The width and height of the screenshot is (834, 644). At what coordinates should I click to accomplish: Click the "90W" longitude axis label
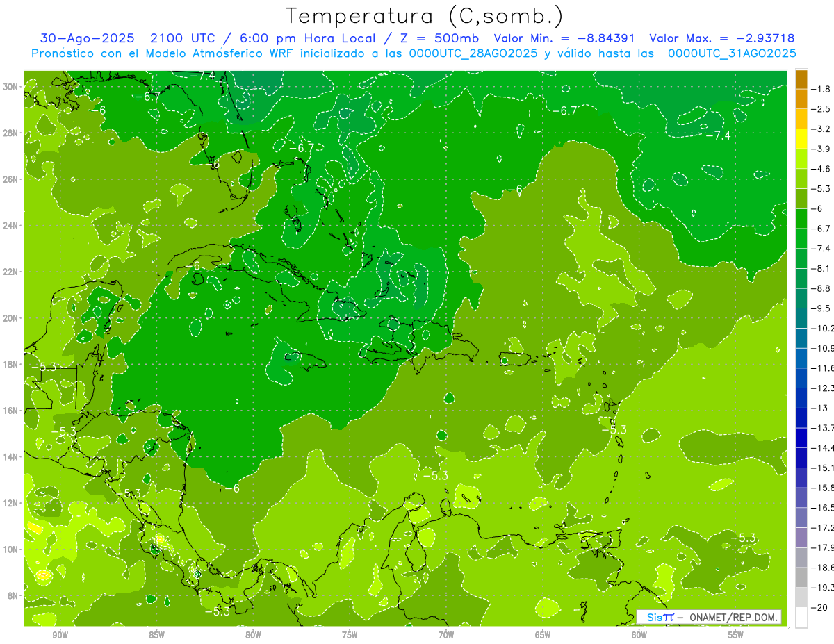[60, 636]
